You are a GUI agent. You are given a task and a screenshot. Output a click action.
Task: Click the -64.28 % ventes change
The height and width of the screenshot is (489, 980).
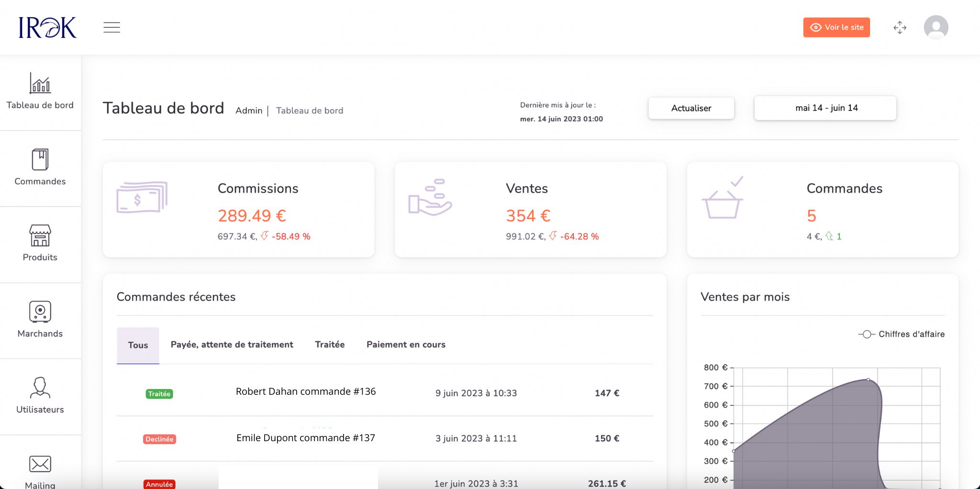click(579, 236)
